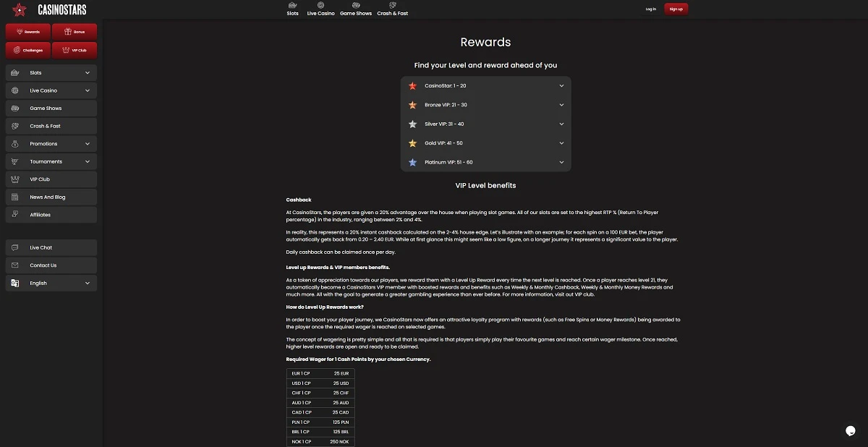Open the red VIP Club tile
Image resolution: width=868 pixels, height=447 pixels.
75,51
